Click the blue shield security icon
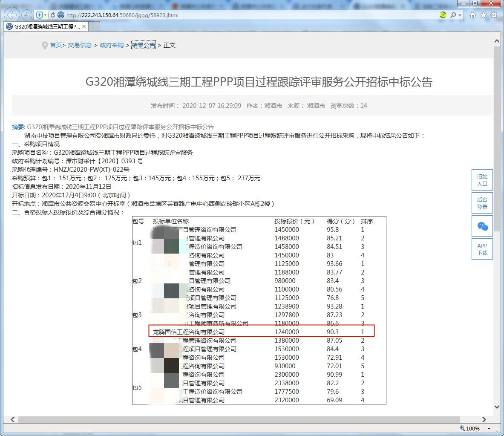This screenshot has height=436, width=504. [x=40, y=15]
